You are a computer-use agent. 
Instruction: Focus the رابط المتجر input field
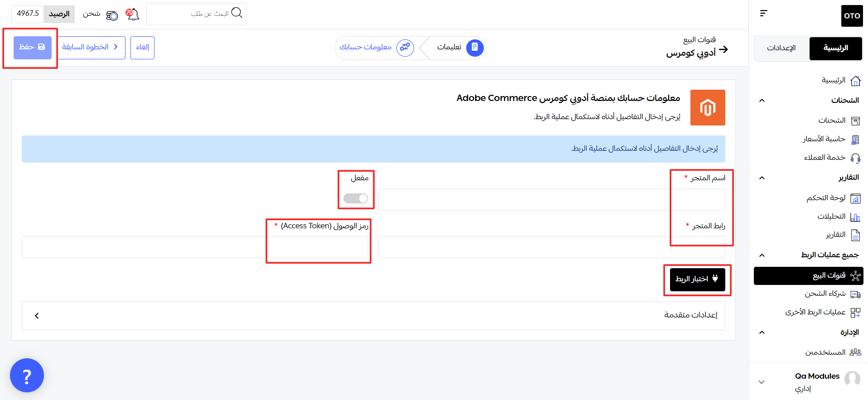(551, 247)
